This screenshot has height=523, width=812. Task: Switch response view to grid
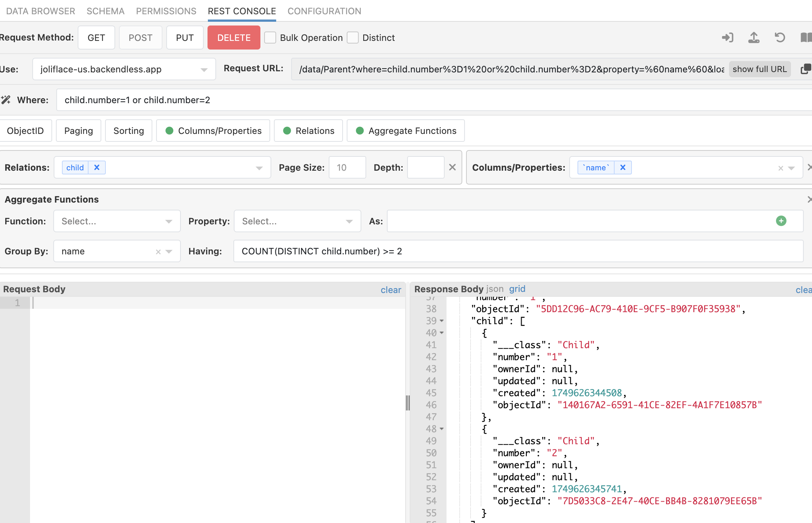tap(517, 289)
